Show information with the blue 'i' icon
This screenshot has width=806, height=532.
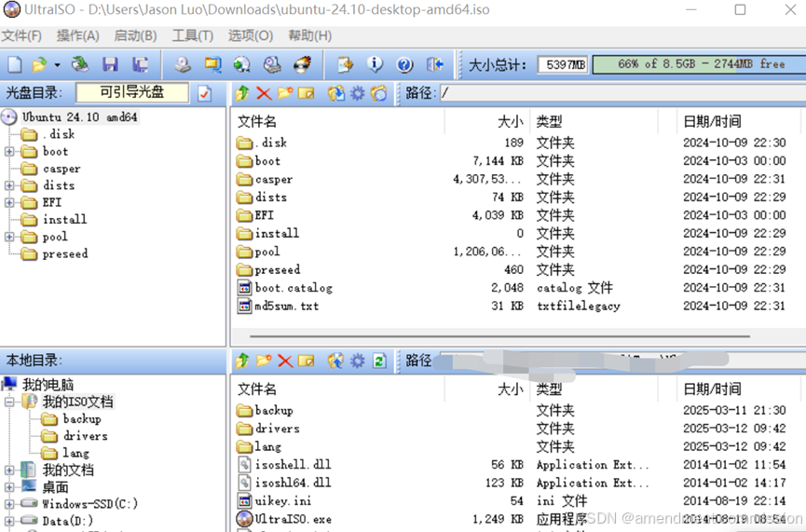(375, 64)
